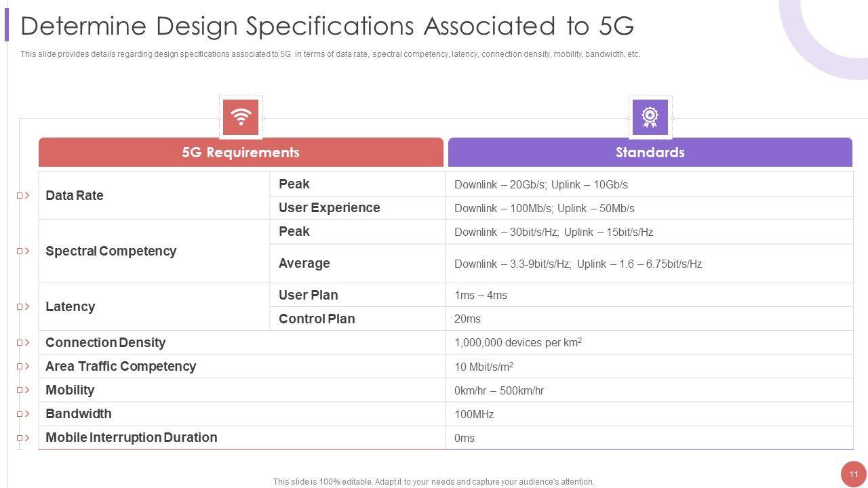The image size is (868, 488).
Task: Click the purple award ribbon icon
Action: (x=650, y=117)
